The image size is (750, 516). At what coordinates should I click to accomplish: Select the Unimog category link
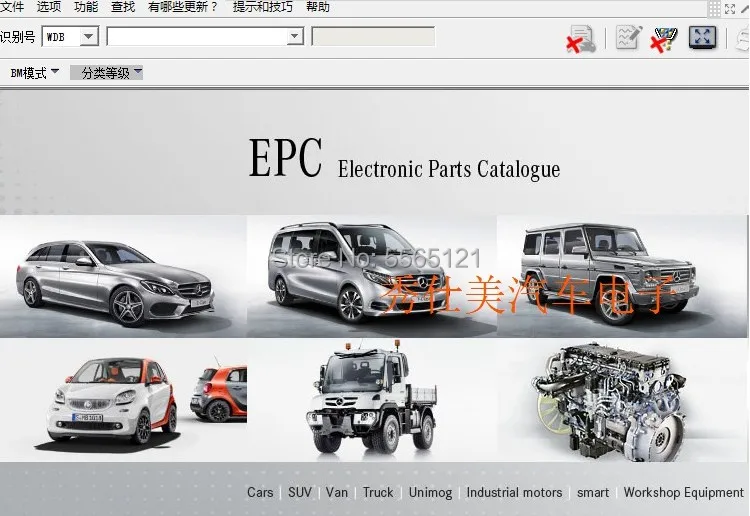(430, 493)
